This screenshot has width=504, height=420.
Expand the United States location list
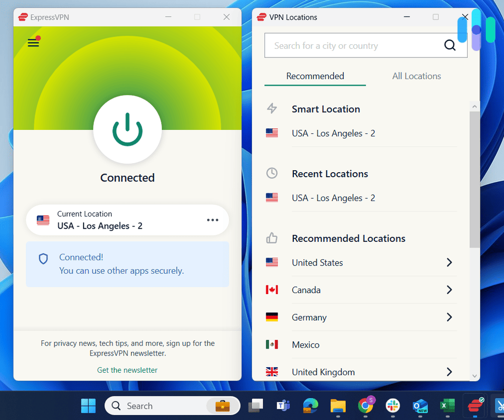coord(448,262)
